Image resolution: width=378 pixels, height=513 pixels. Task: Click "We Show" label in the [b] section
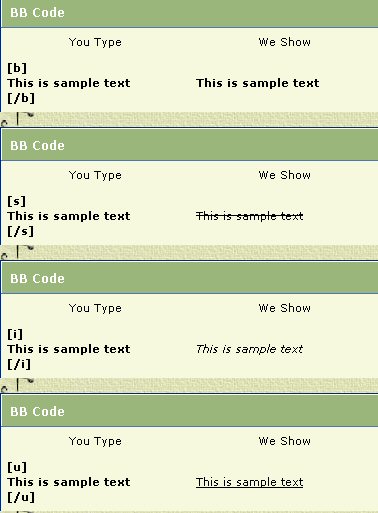(x=285, y=42)
